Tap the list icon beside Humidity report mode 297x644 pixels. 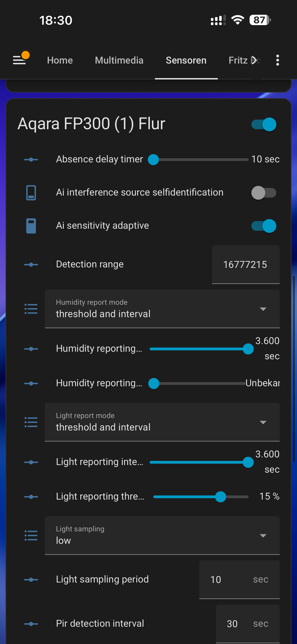click(31, 309)
